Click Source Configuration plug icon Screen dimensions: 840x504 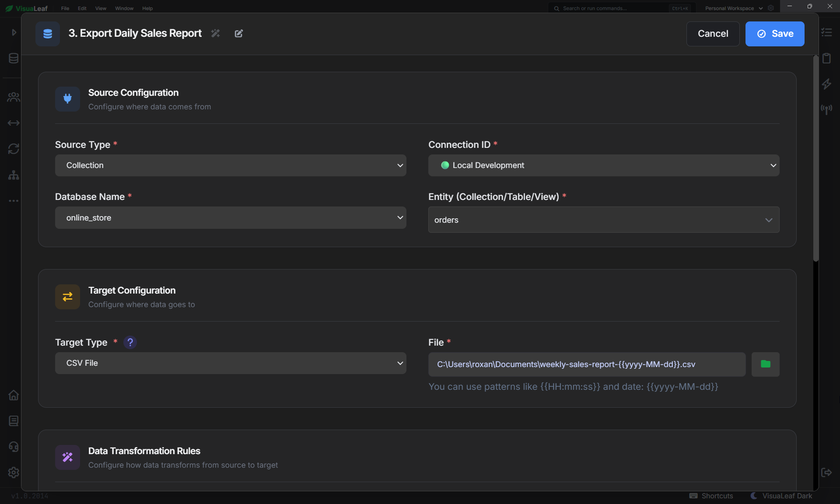click(x=67, y=99)
